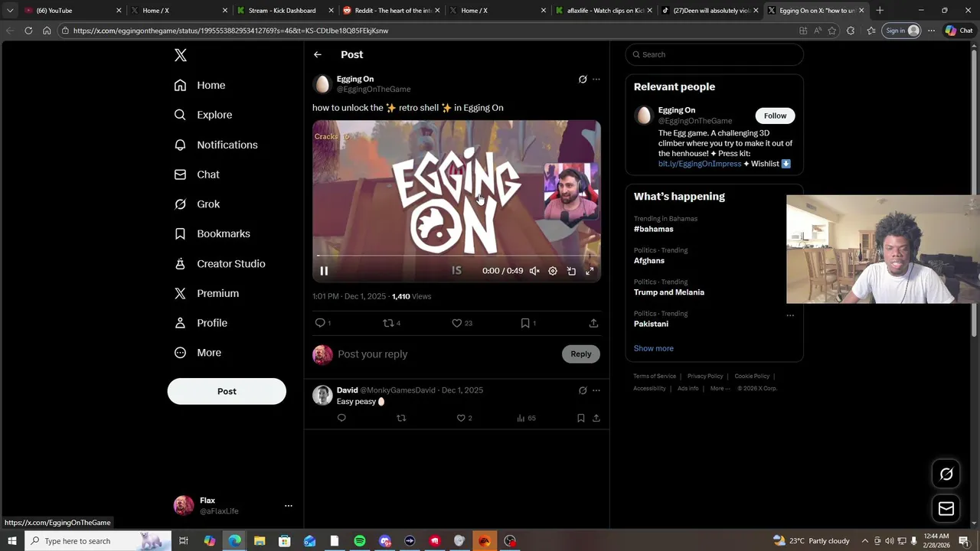
Task: Like David's reply
Action: click(461, 418)
